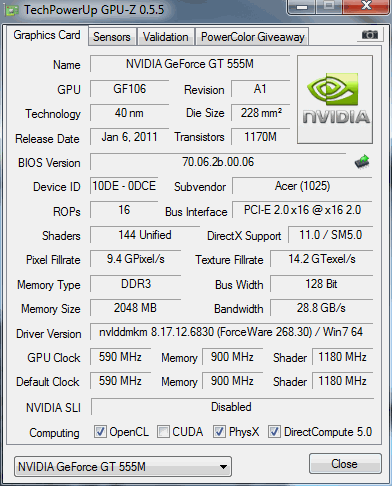Click the Driver Version text field
392x486 pixels.
(x=231, y=332)
